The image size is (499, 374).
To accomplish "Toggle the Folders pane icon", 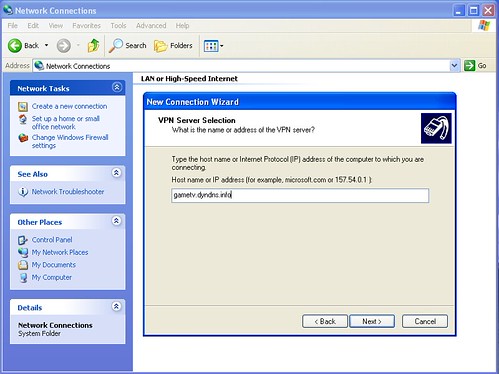I will point(160,46).
